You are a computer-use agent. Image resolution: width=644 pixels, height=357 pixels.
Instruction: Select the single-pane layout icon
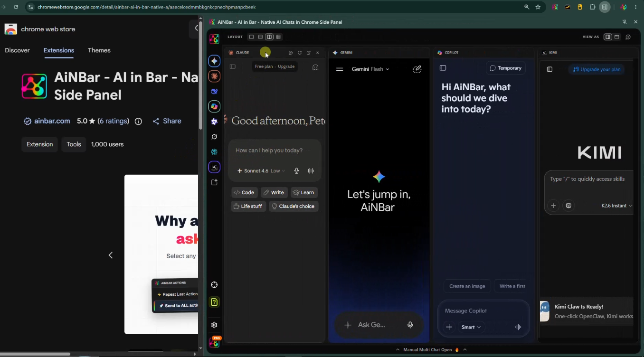pos(252,37)
